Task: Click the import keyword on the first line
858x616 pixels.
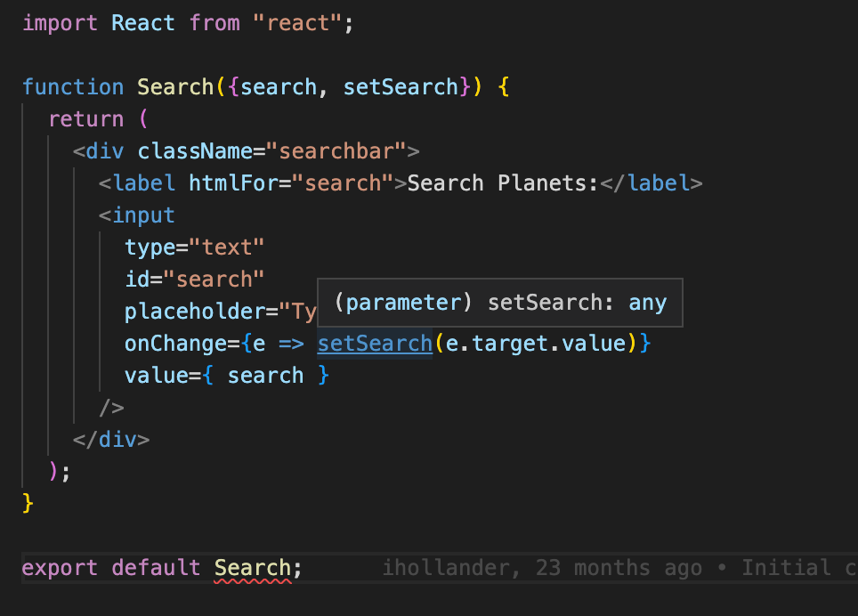Action: [x=59, y=22]
